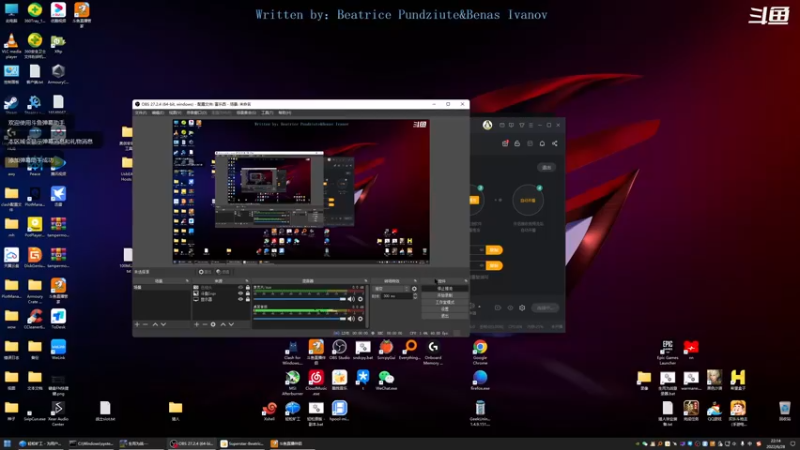The width and height of the screenshot is (800, 450).
Task: Move the scene up with the scenes up arrow
Action: (155, 324)
